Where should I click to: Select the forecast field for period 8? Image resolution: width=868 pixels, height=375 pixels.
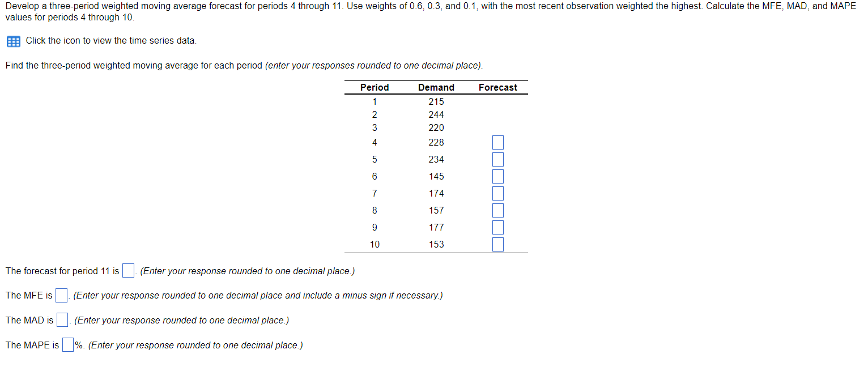(497, 210)
